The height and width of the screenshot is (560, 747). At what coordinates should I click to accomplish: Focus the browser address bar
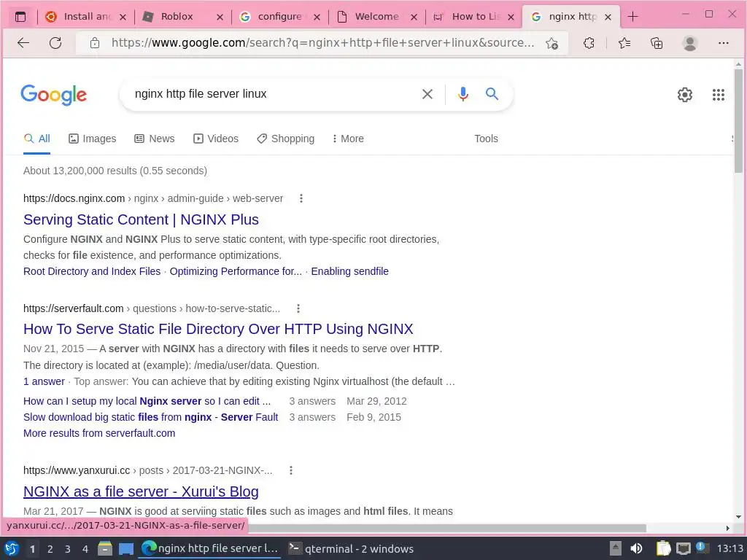(x=322, y=43)
